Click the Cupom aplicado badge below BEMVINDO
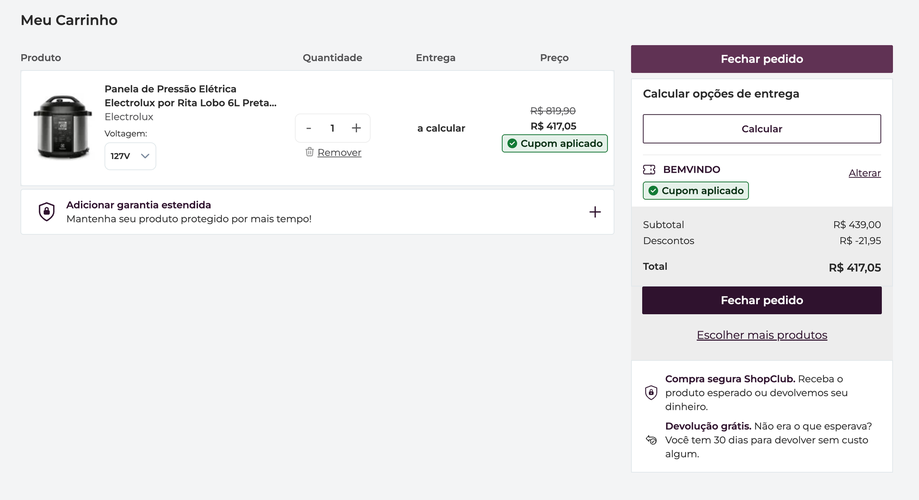This screenshot has height=500, width=919. coord(696,191)
